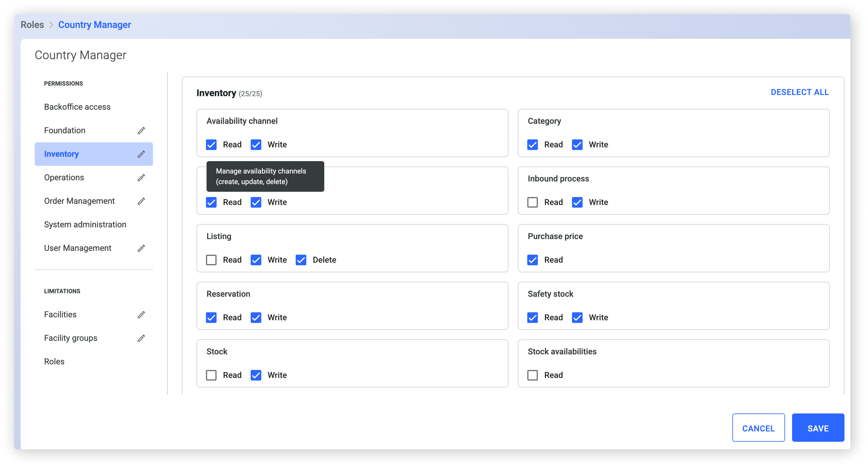The width and height of the screenshot is (868, 467).
Task: Check the Read box for Stock availabilities
Action: click(532, 375)
